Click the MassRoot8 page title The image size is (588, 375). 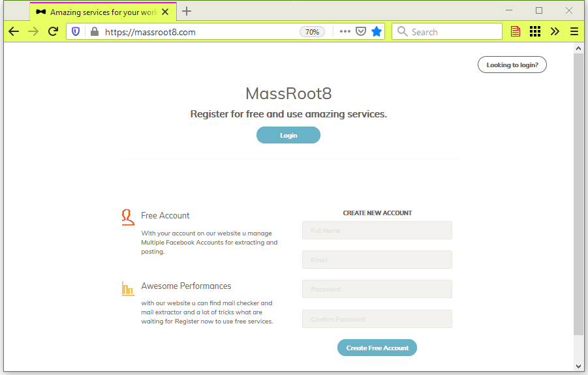288,93
